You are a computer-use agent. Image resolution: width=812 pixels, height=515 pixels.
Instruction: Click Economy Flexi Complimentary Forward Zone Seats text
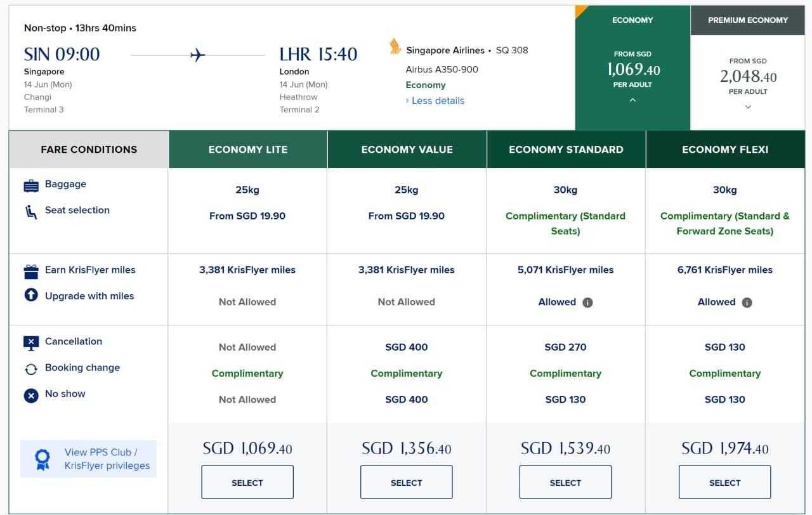[725, 223]
